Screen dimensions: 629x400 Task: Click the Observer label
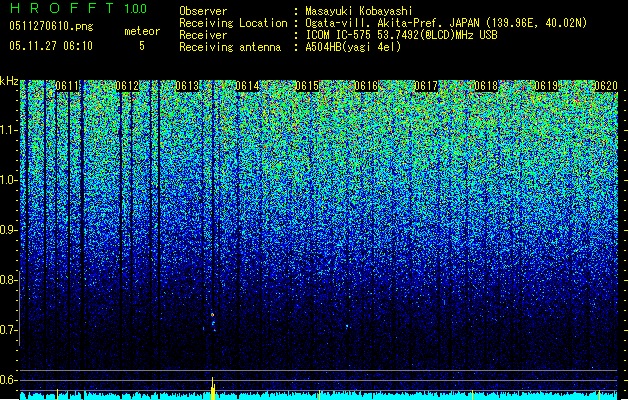point(203,11)
